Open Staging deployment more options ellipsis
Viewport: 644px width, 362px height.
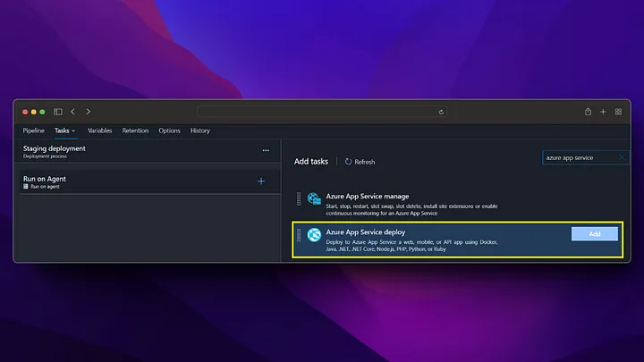pos(266,151)
